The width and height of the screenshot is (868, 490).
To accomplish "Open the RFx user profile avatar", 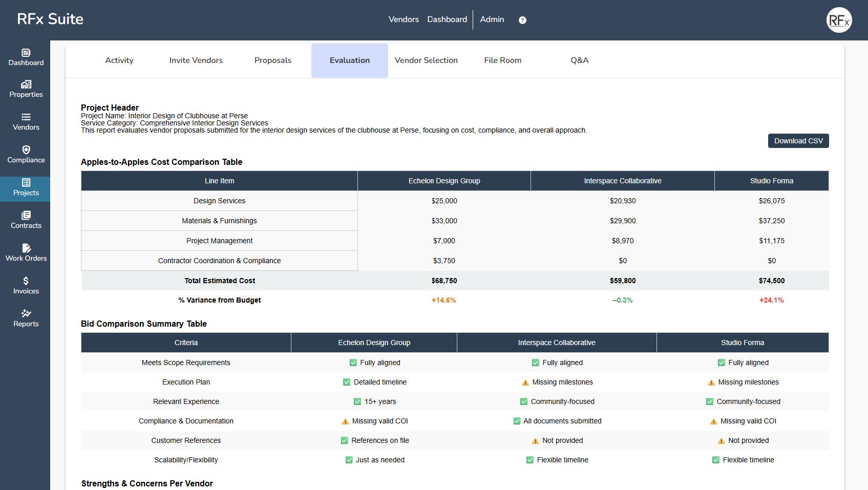I will pos(839,20).
